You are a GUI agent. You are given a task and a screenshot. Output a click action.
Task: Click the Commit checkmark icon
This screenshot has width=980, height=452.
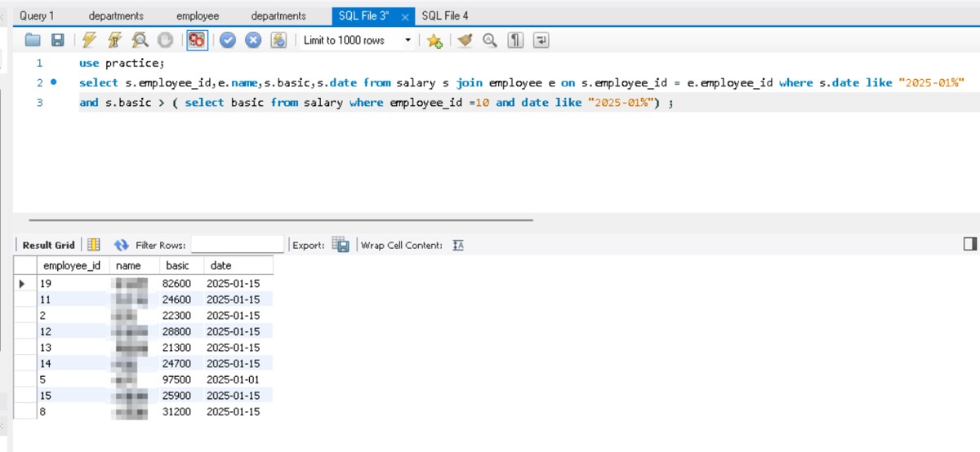click(228, 40)
